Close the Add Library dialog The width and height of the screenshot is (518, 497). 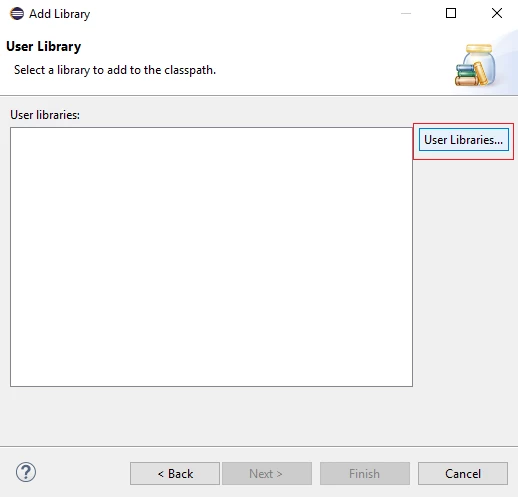(497, 13)
